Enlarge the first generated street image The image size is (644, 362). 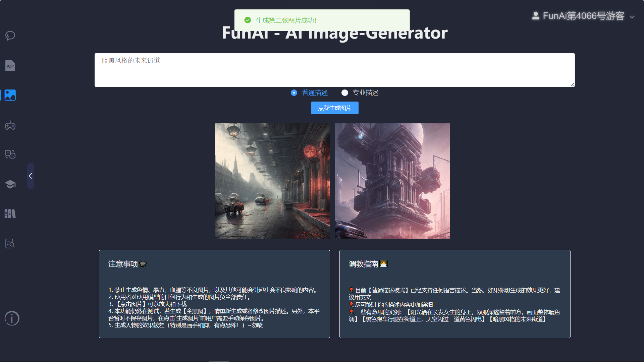click(x=272, y=181)
